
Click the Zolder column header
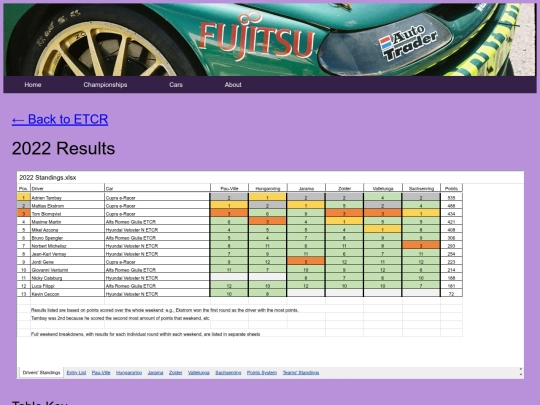(344, 188)
